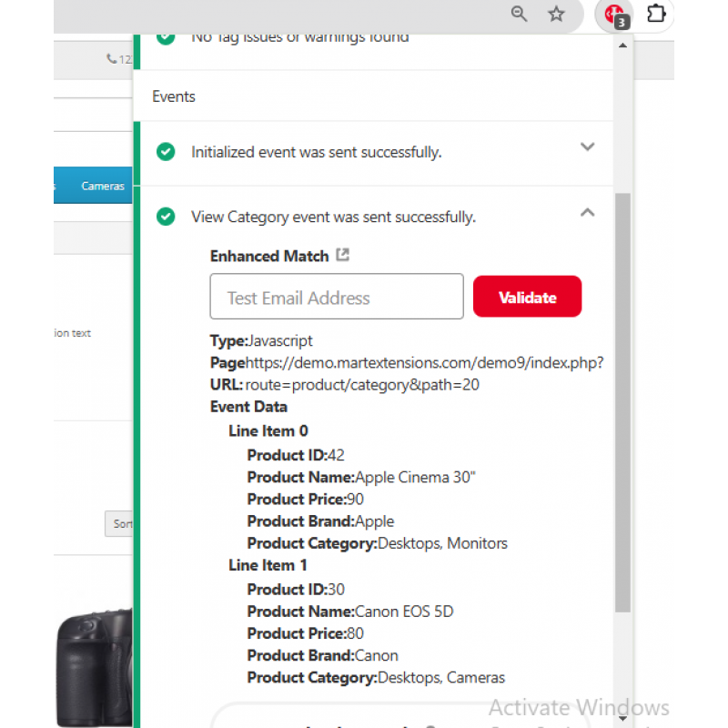Click the View Category green check icon
728x728 pixels.
(166, 217)
